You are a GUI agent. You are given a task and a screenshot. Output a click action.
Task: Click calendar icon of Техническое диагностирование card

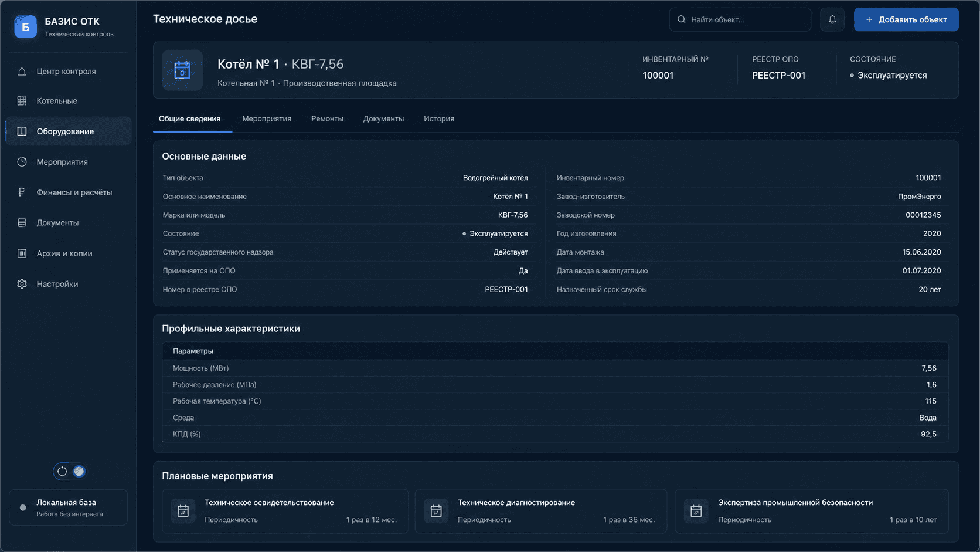tap(436, 511)
